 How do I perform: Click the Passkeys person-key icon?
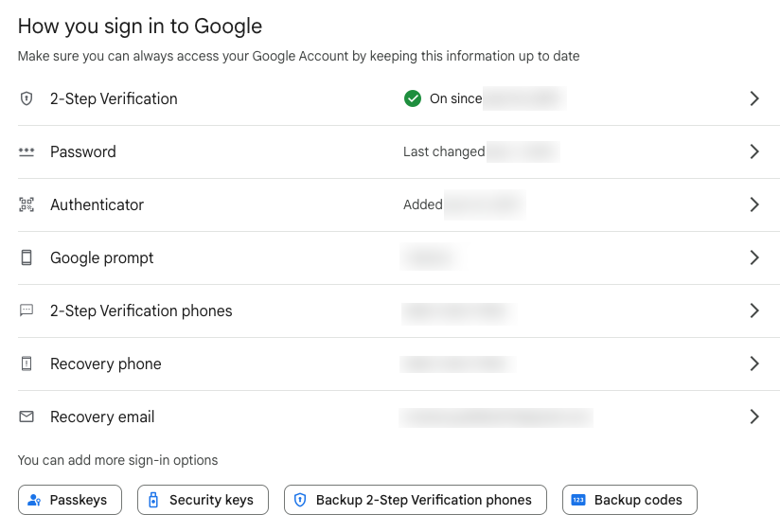pos(34,500)
